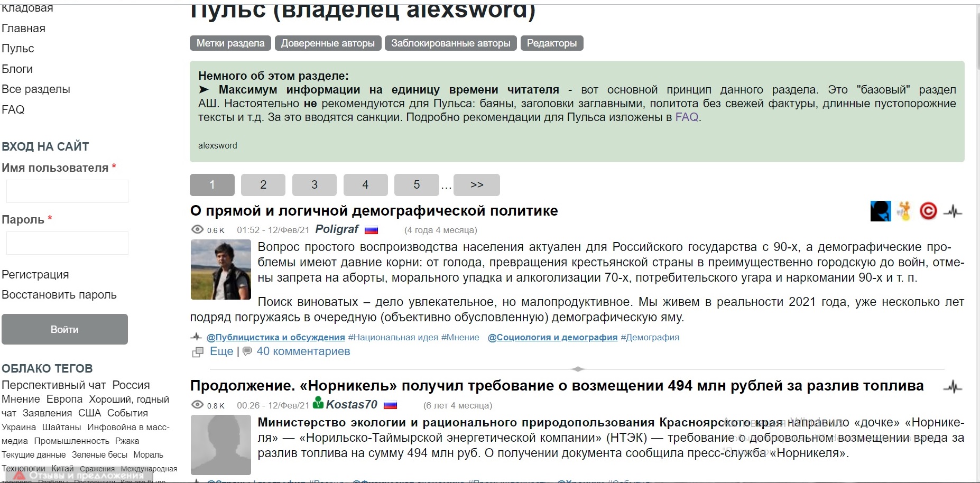Open Все разделы in the left menu
Image resolution: width=980 pixels, height=483 pixels.
(x=36, y=89)
